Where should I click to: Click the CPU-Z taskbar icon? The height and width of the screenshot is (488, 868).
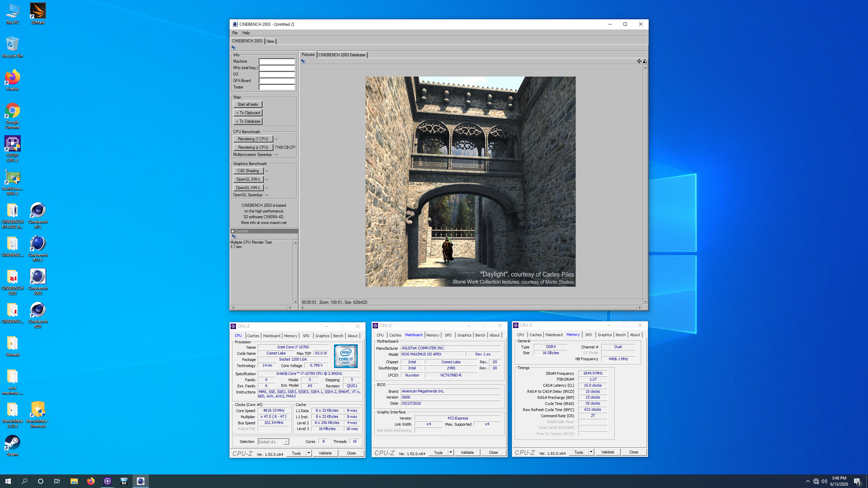tap(107, 481)
